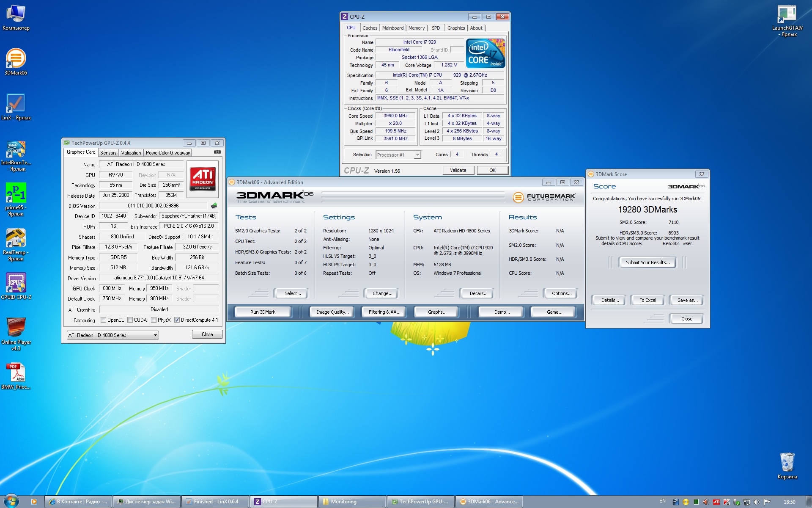Open the IntelBurnTest desktop shortcut
Viewport: 812px width, 508px height.
click(16, 155)
